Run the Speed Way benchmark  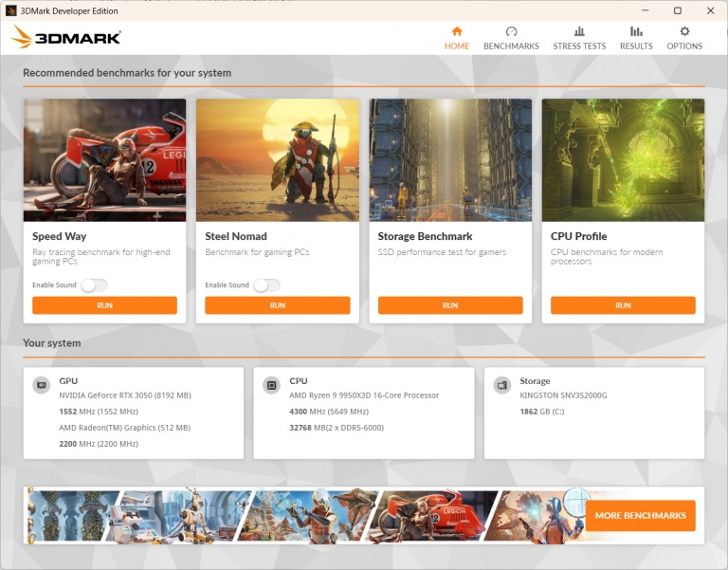104,305
